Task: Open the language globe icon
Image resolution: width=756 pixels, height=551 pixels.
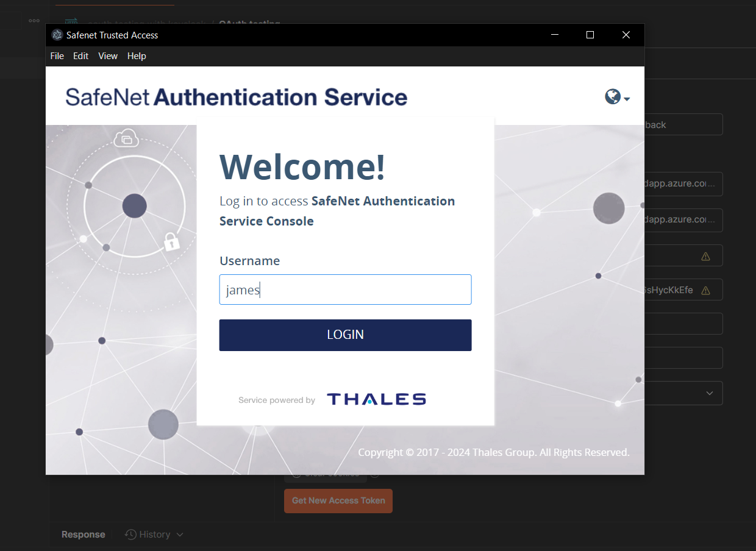Action: click(612, 97)
